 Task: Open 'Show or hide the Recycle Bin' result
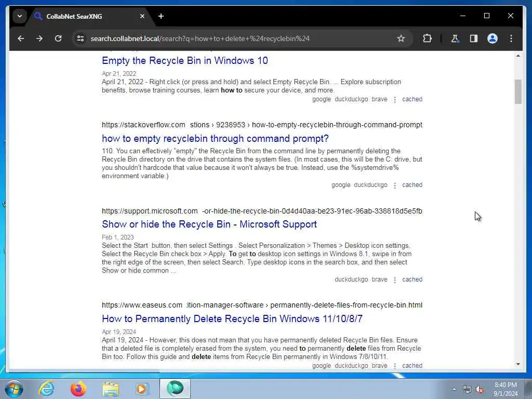click(209, 224)
